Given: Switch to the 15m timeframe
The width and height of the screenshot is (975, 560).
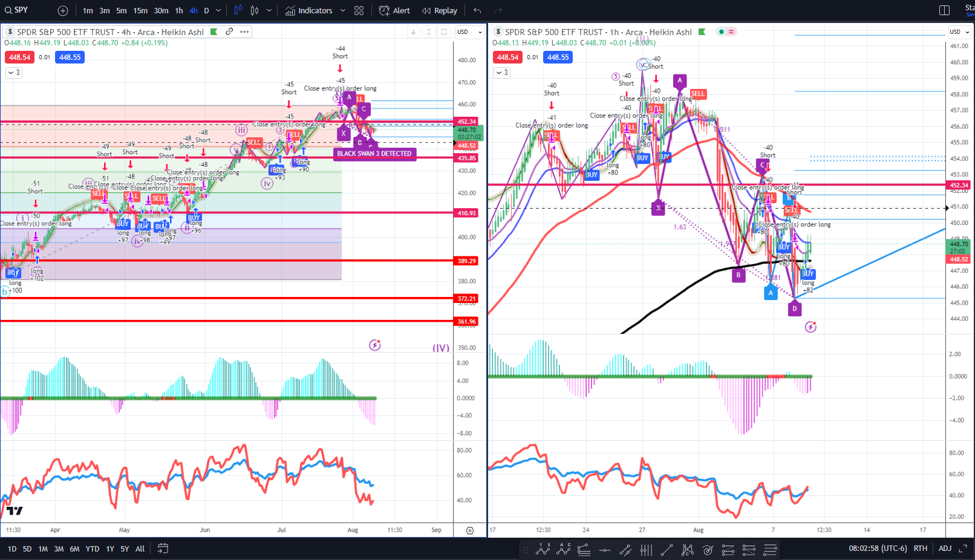Looking at the screenshot, I should pos(140,10).
